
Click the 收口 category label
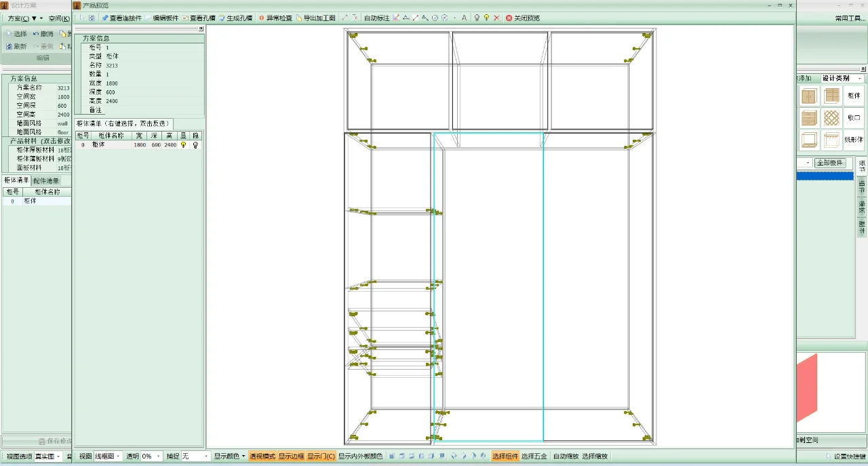point(854,117)
